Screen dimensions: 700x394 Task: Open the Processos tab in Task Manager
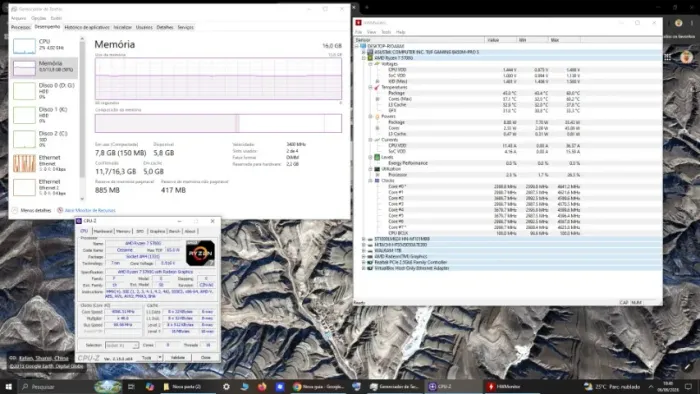click(21, 28)
